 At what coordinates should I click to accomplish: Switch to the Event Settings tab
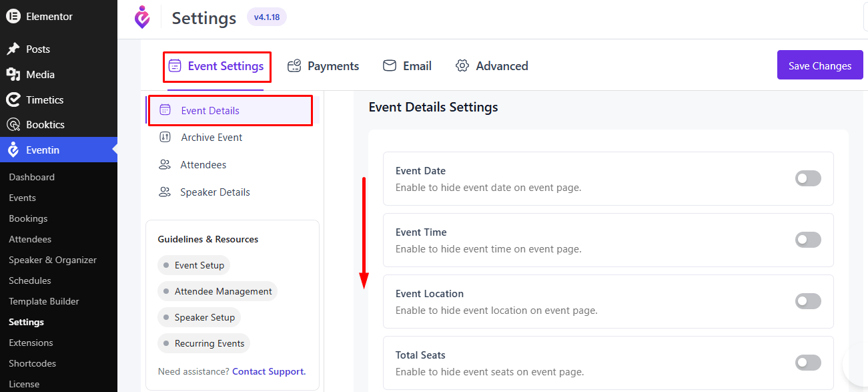click(x=217, y=66)
